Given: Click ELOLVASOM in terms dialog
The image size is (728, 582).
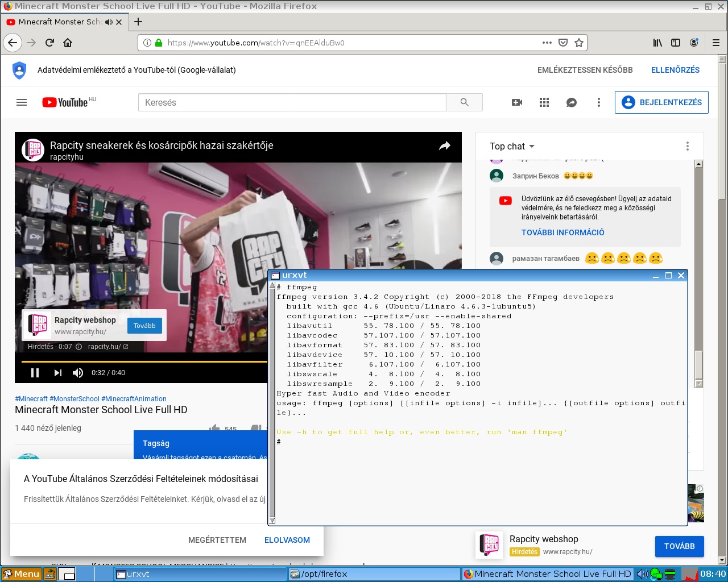Looking at the screenshot, I should coord(287,540).
